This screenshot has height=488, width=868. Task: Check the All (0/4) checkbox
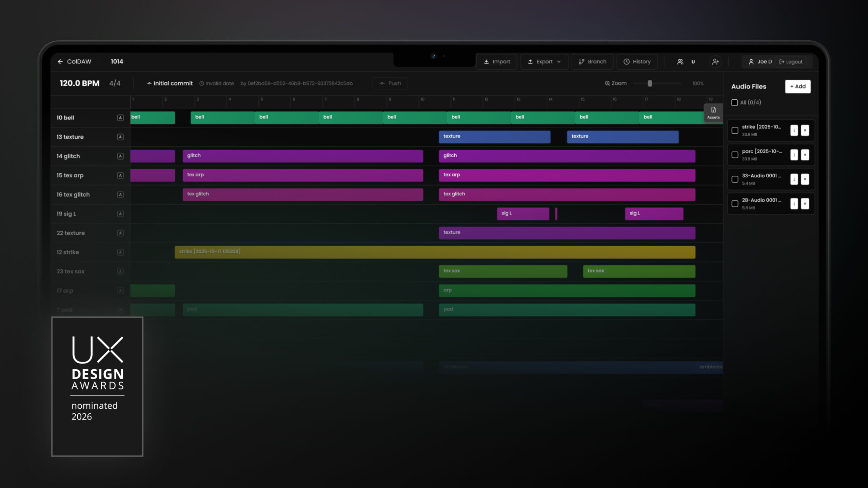click(x=734, y=103)
